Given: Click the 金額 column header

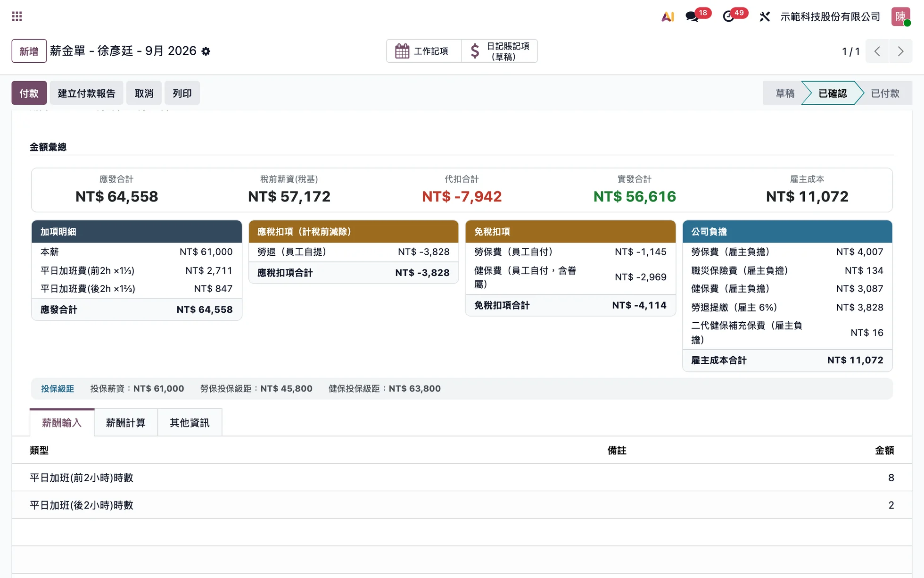Looking at the screenshot, I should (x=884, y=450).
